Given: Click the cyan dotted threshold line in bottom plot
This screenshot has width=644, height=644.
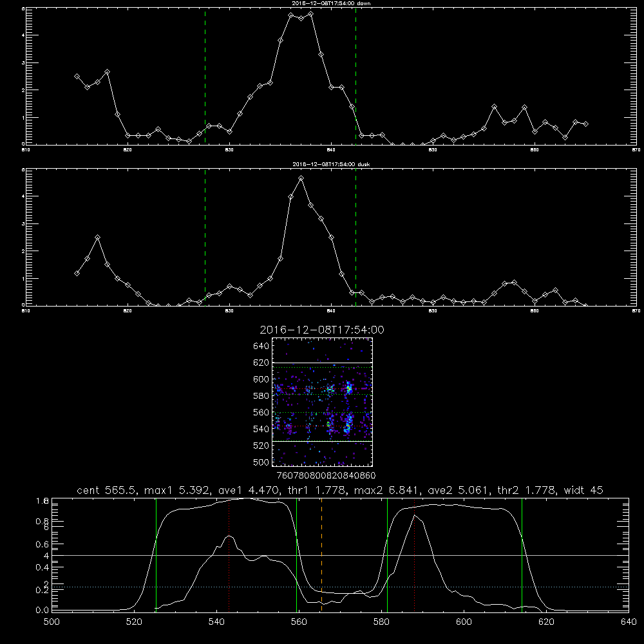Looking at the screenshot, I should tap(341, 587).
